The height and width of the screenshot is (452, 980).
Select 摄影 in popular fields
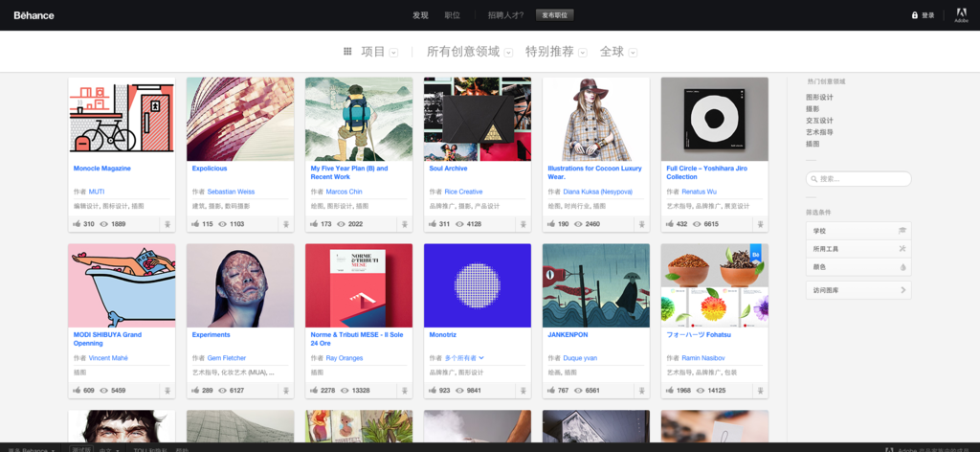click(x=813, y=109)
